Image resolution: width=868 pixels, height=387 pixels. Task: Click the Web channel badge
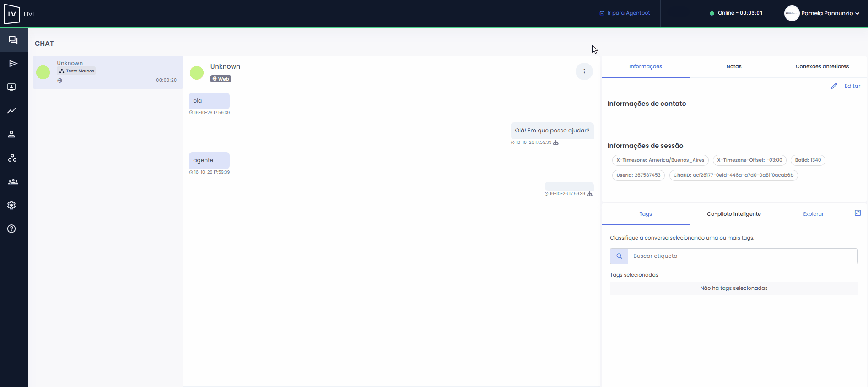[x=221, y=79]
